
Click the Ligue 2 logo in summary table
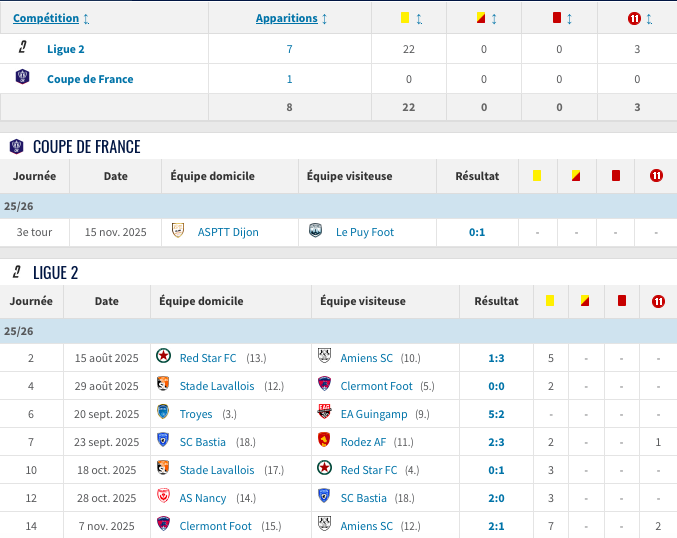(22, 48)
